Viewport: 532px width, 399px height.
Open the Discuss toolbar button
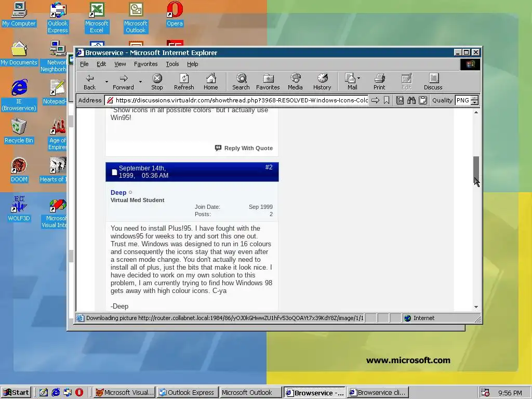433,82
